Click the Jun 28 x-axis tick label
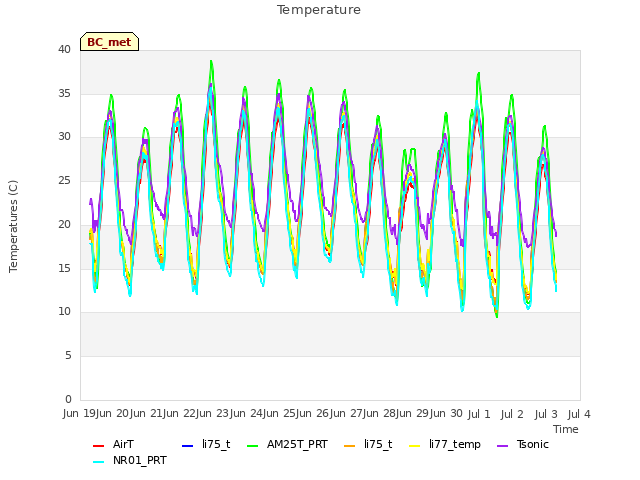The image size is (640, 480). click(x=378, y=414)
